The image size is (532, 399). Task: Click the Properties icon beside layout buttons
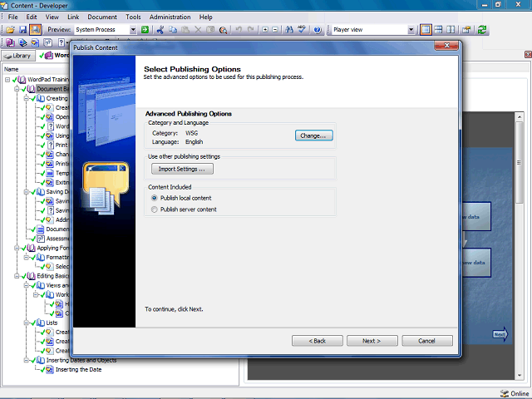[x=466, y=30]
